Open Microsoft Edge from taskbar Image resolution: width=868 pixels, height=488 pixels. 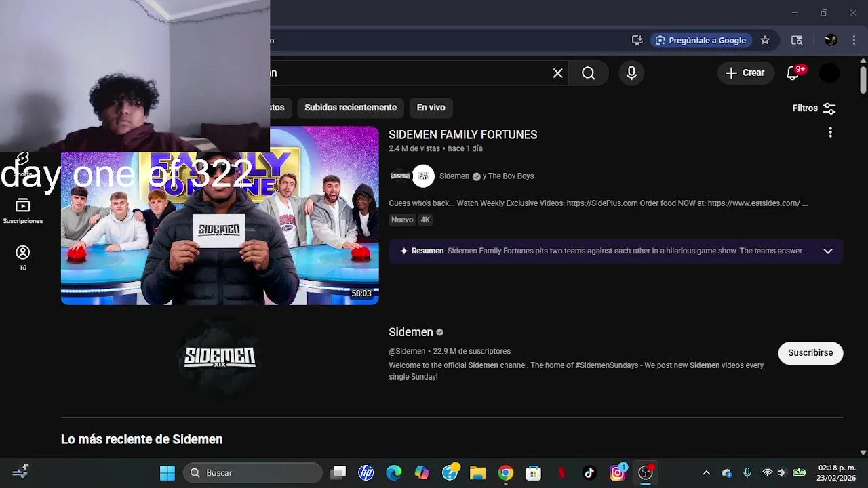[x=394, y=473]
